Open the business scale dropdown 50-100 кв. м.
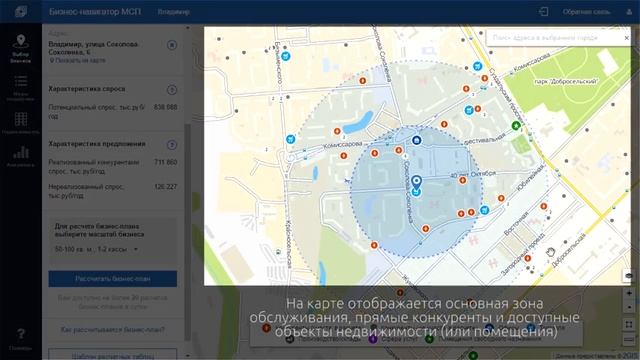Viewport: 640px width, 360px height. tap(96, 249)
